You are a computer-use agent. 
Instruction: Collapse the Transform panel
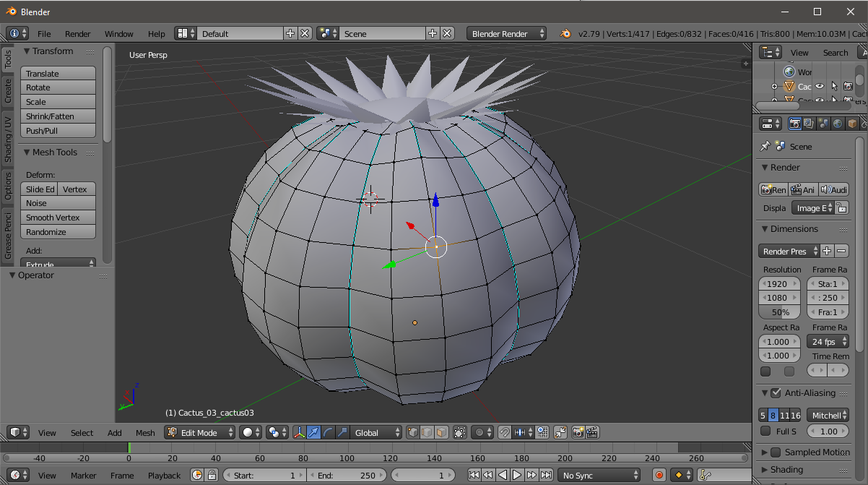click(27, 51)
